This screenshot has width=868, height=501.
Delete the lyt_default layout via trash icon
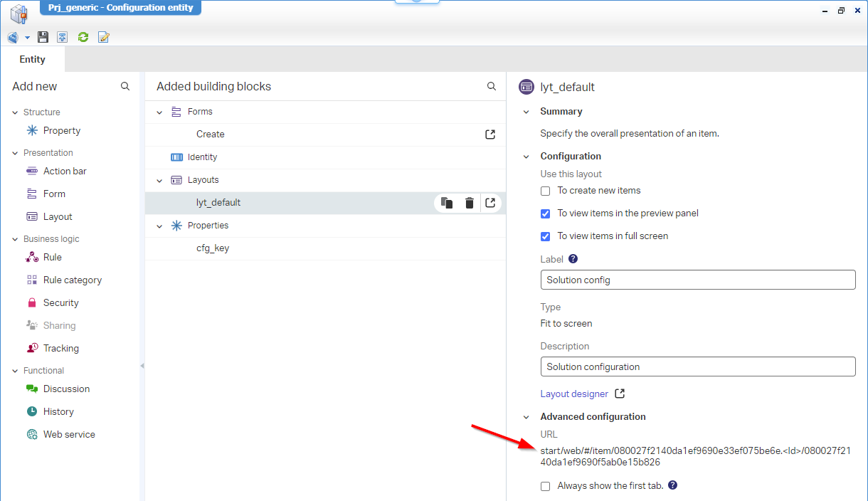click(x=470, y=203)
